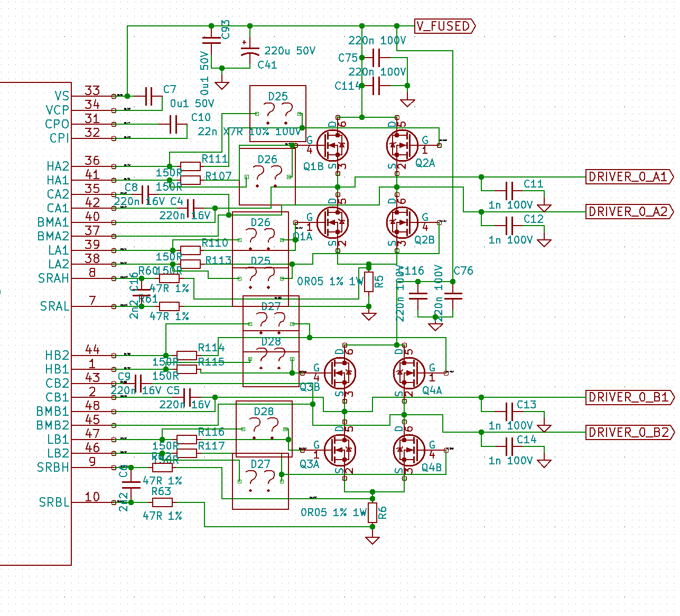Click the SRBL pin name
This screenshot has width=680, height=616.
pyautogui.click(x=54, y=502)
